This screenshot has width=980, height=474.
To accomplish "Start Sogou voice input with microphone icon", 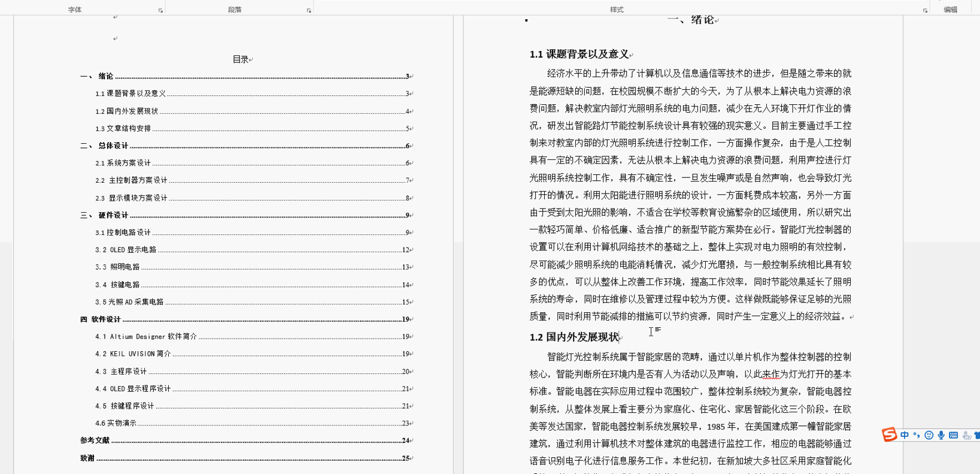I will (941, 435).
